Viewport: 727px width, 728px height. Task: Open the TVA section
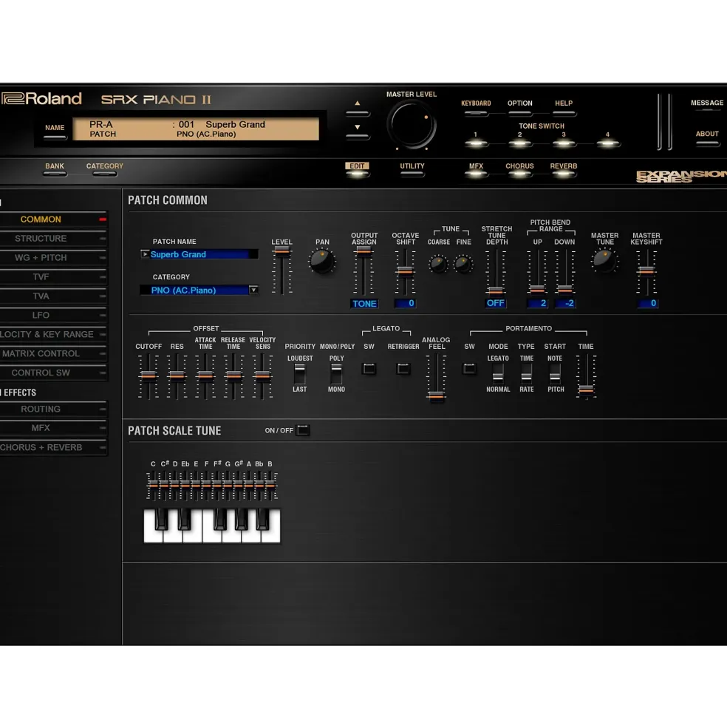53,296
